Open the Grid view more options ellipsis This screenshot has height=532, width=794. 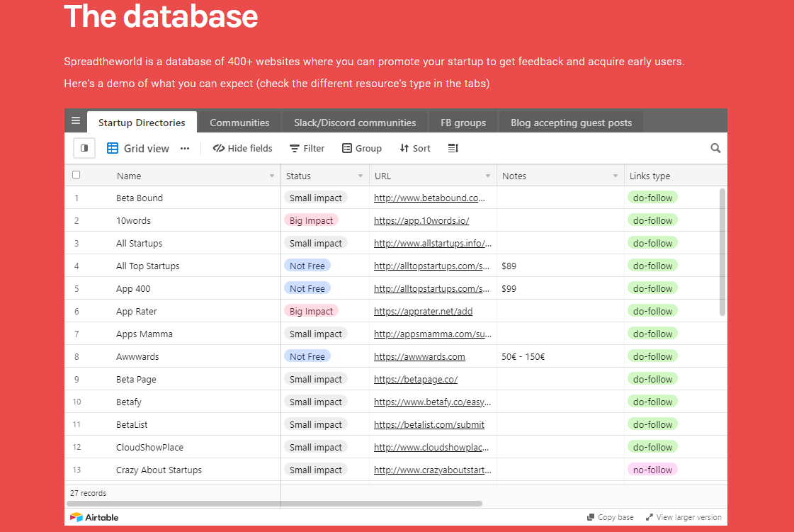pos(185,149)
